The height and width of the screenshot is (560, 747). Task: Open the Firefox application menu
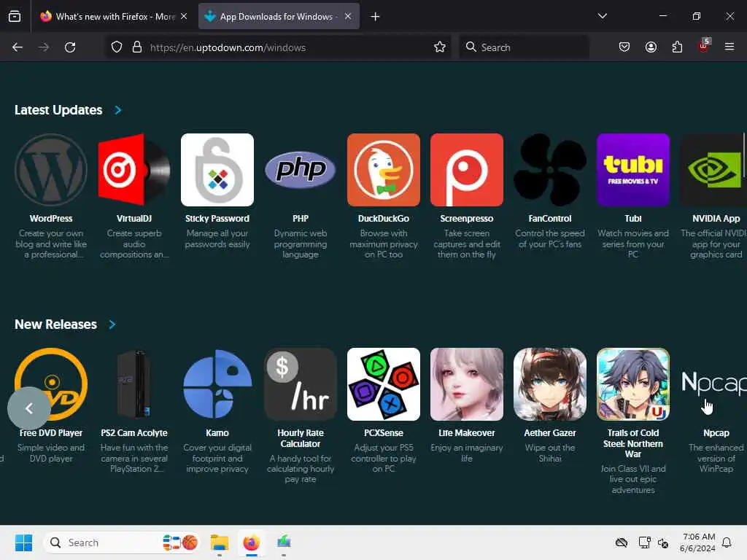(729, 47)
